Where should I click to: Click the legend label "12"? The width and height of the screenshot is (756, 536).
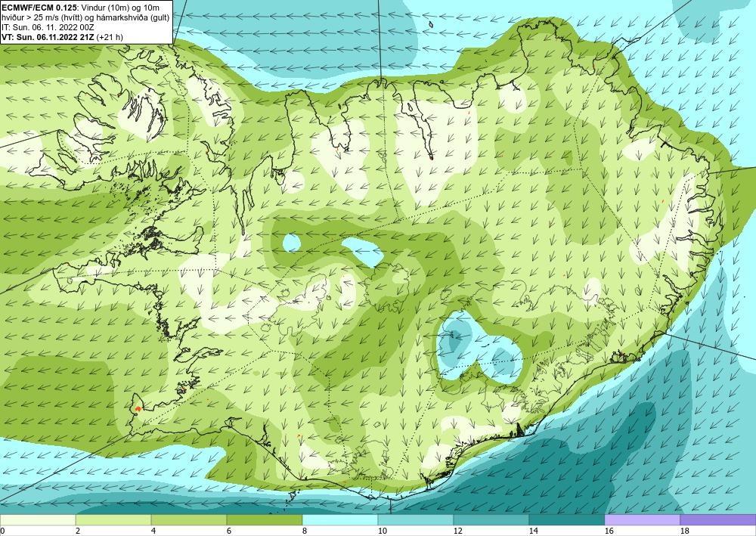tap(457, 531)
